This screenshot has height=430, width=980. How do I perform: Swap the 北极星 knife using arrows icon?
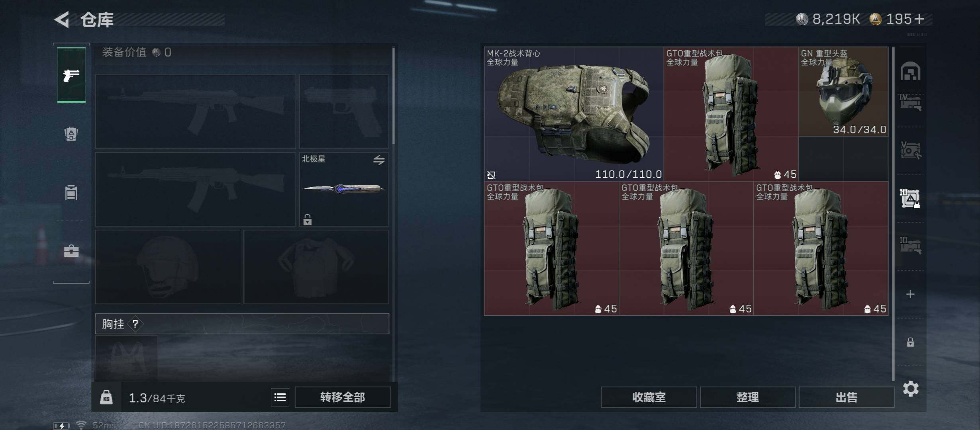click(379, 160)
